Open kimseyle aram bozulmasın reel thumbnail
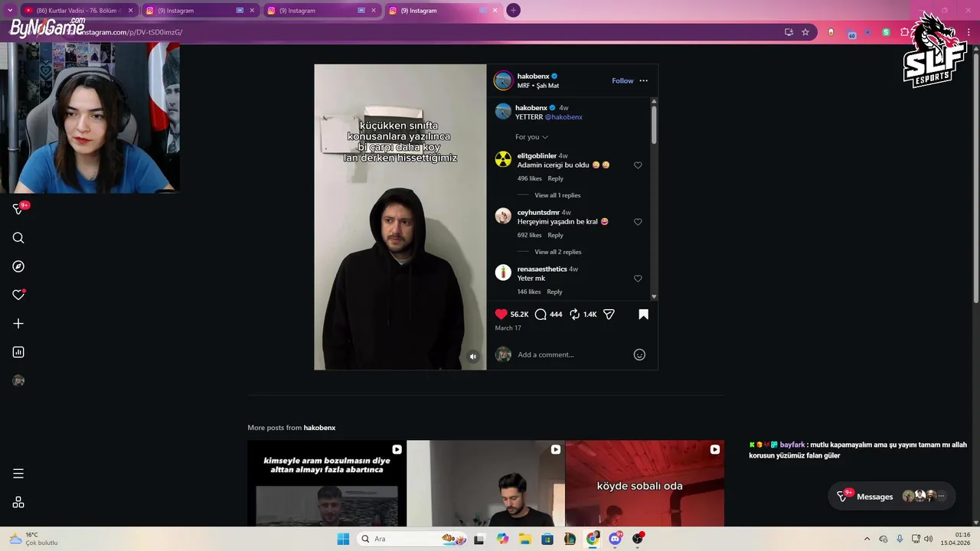The image size is (980, 551). (327, 483)
